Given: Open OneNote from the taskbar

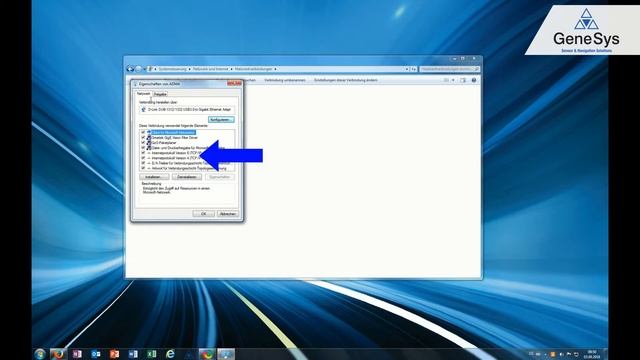Looking at the screenshot, I should (77, 354).
